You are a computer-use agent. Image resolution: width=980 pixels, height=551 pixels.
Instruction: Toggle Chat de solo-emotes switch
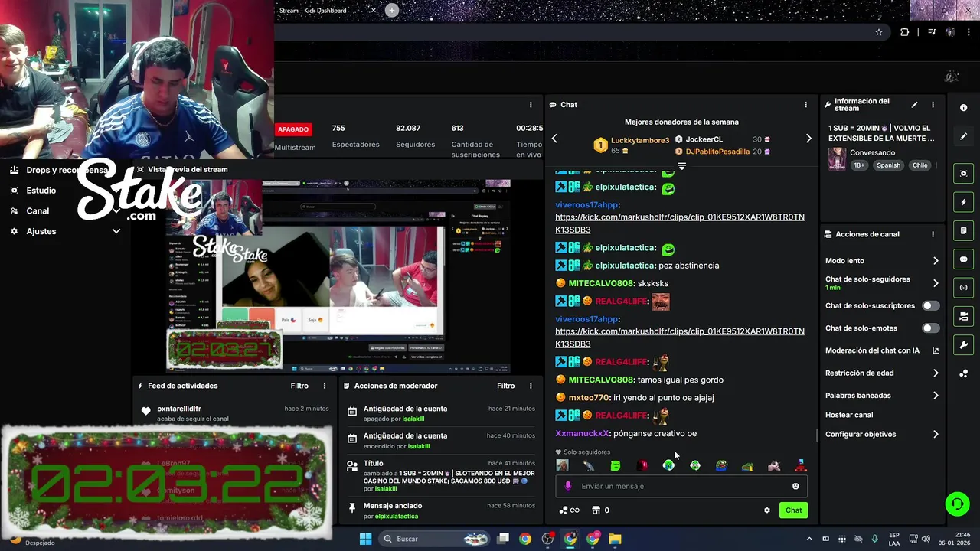click(x=930, y=328)
